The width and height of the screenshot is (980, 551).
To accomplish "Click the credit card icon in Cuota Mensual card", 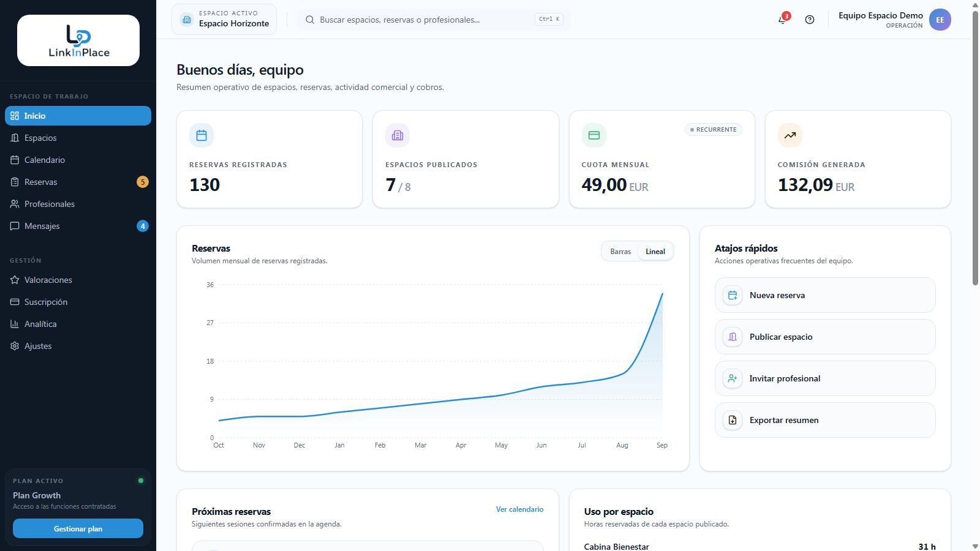I will [x=594, y=135].
